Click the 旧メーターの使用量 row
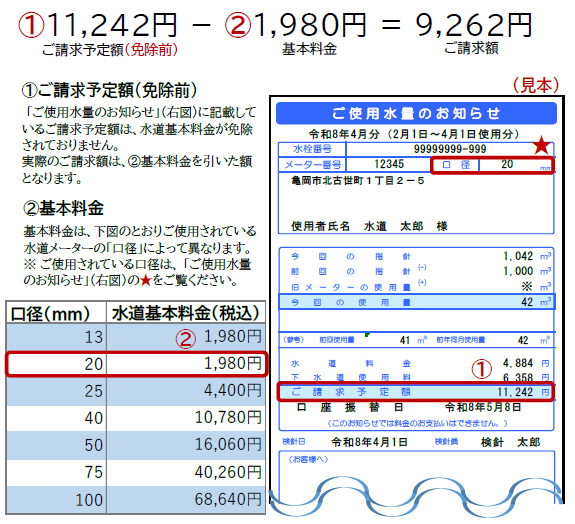The image size is (575, 524). click(x=417, y=286)
